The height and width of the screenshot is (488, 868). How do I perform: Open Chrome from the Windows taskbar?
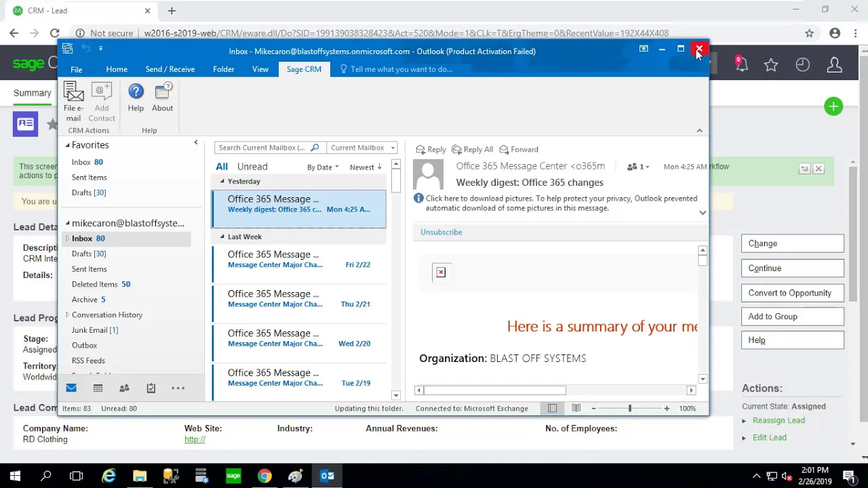pos(264,476)
